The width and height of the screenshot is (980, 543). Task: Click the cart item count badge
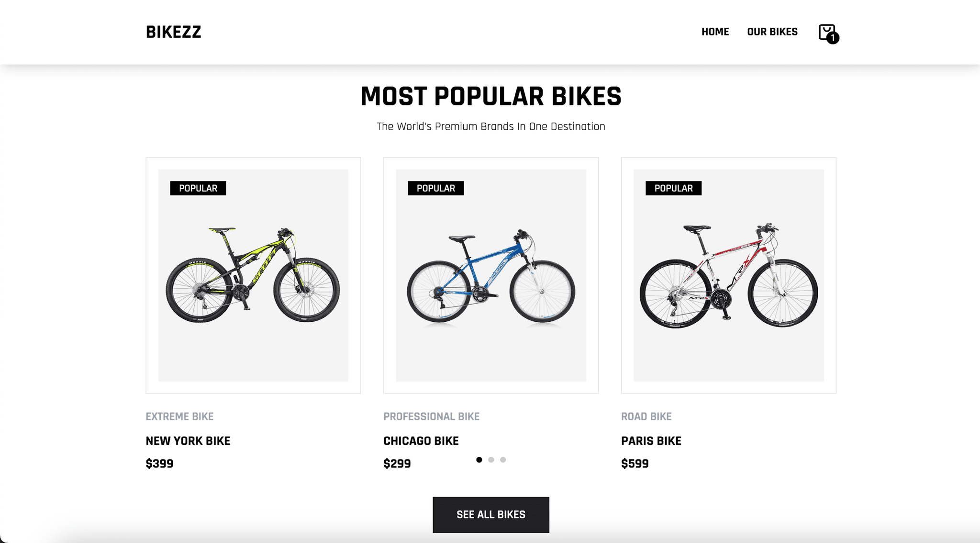click(833, 38)
